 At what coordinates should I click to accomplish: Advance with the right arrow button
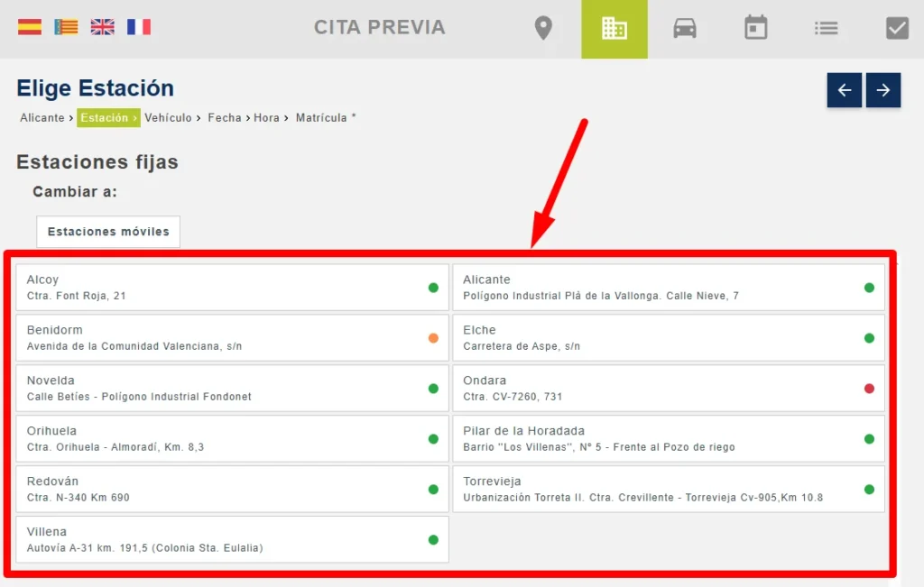883,90
